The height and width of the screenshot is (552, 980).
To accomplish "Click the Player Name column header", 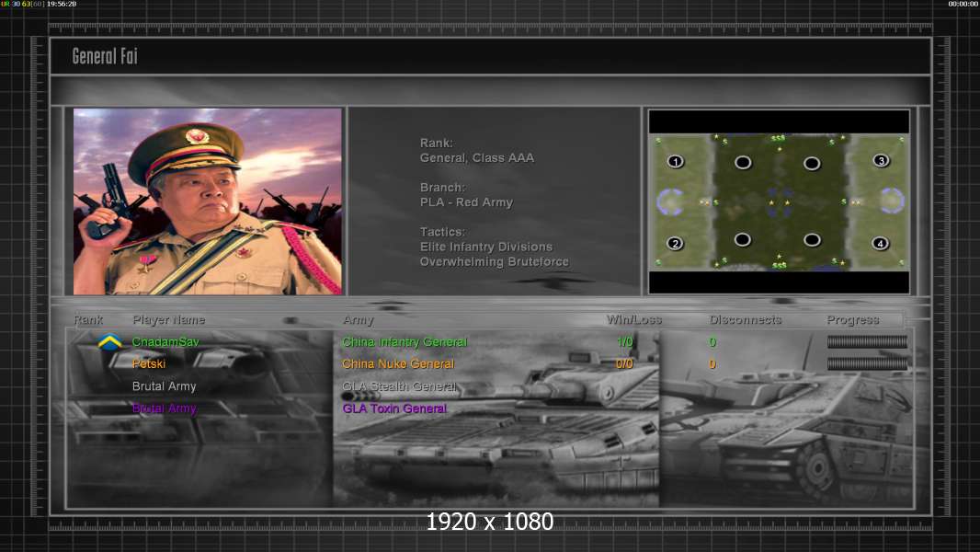I will 169,319.
